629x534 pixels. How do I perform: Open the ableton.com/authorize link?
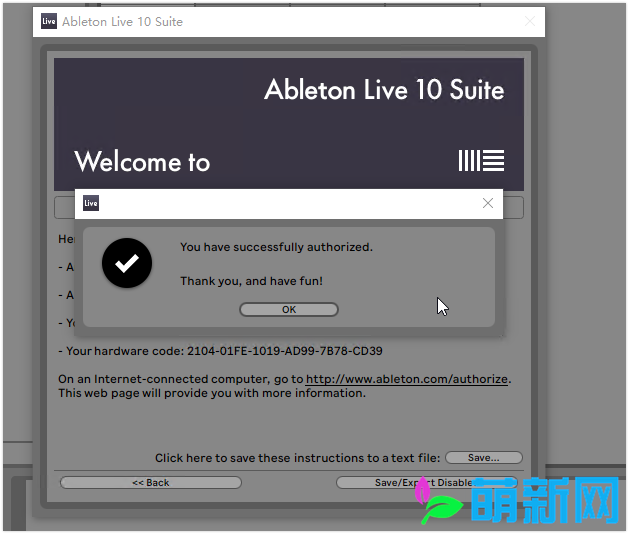click(407, 379)
